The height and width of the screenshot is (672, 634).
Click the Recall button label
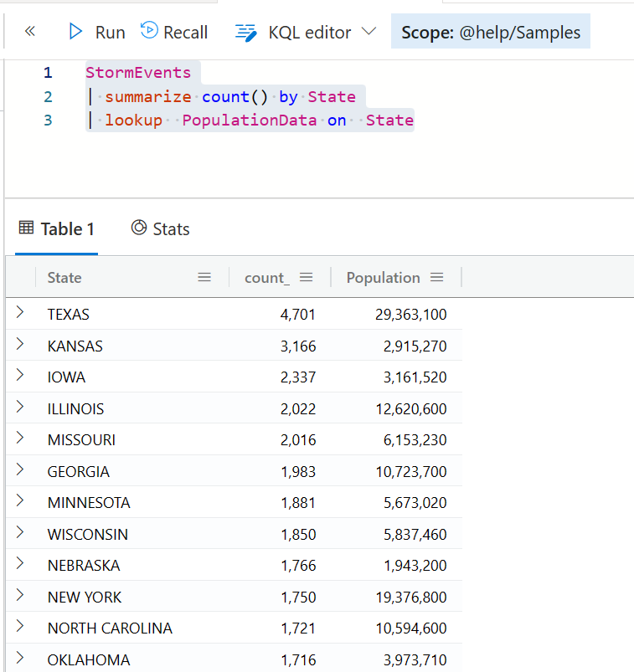(x=185, y=33)
